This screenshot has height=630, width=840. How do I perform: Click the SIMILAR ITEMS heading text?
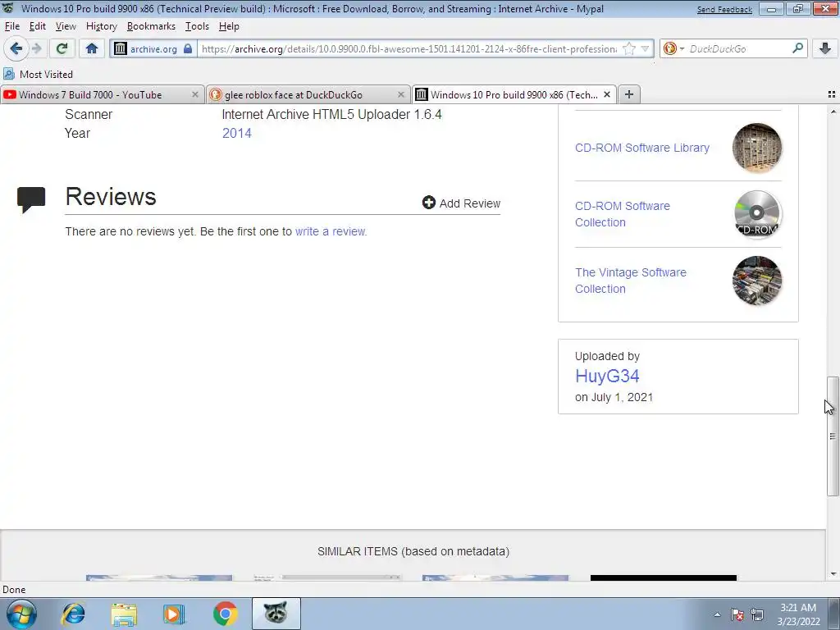point(413,551)
